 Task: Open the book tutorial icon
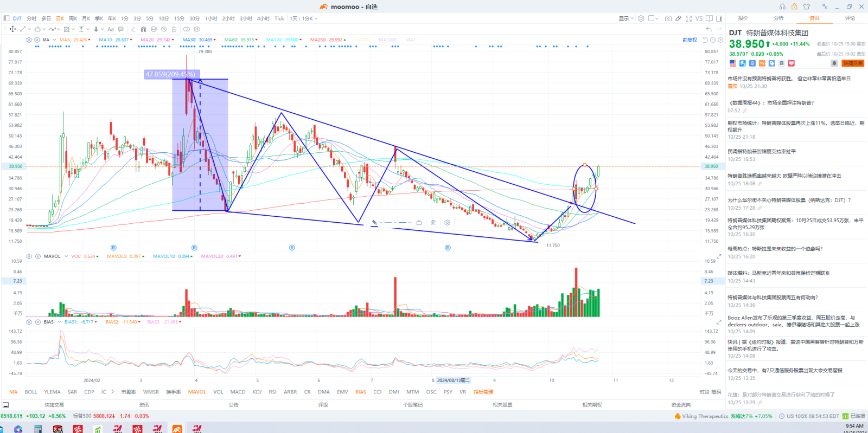pyautogui.click(x=709, y=18)
